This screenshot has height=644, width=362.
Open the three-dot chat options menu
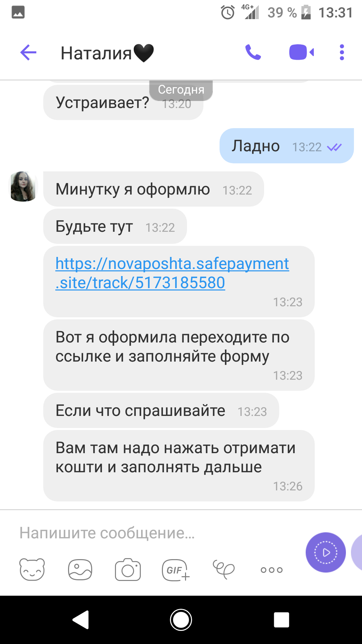click(342, 52)
